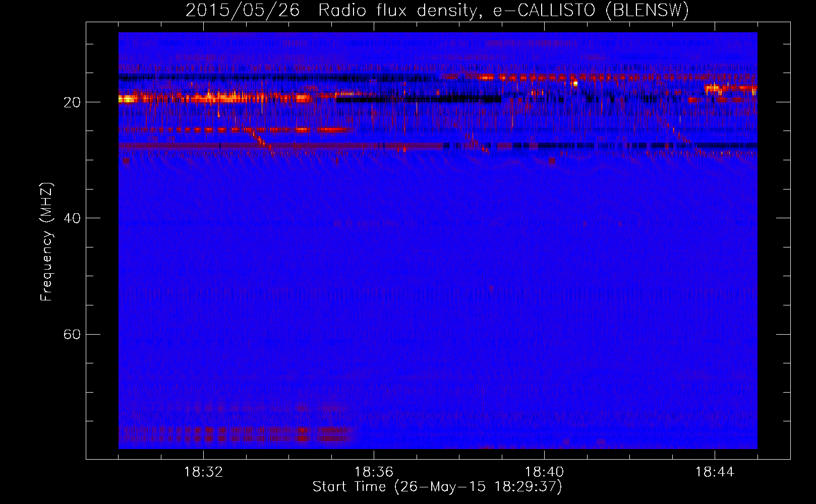Click the plot title '2015/05/26 Radio flux density'
The image size is (816, 504).
pyautogui.click(x=437, y=10)
